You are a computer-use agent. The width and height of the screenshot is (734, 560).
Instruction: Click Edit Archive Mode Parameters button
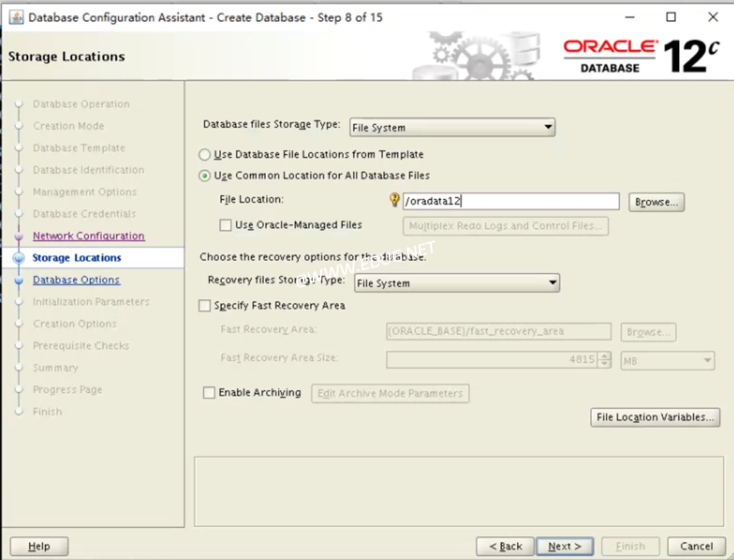coord(390,393)
